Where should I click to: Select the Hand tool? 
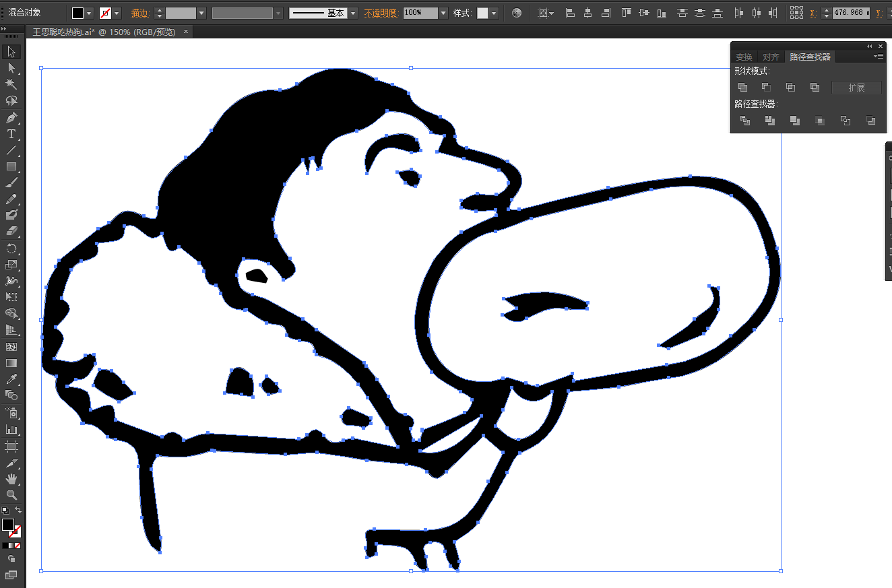pyautogui.click(x=11, y=479)
